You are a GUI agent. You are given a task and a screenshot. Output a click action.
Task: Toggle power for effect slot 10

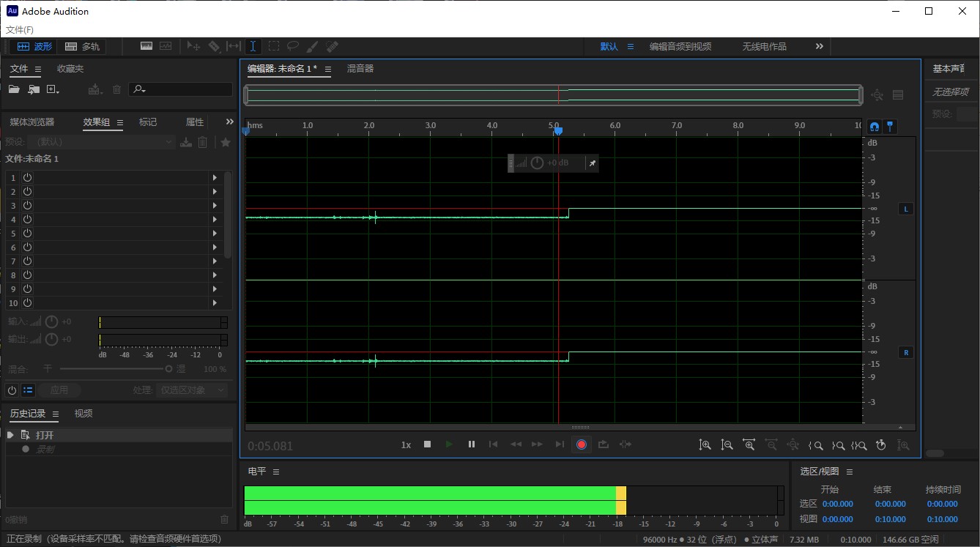[27, 303]
